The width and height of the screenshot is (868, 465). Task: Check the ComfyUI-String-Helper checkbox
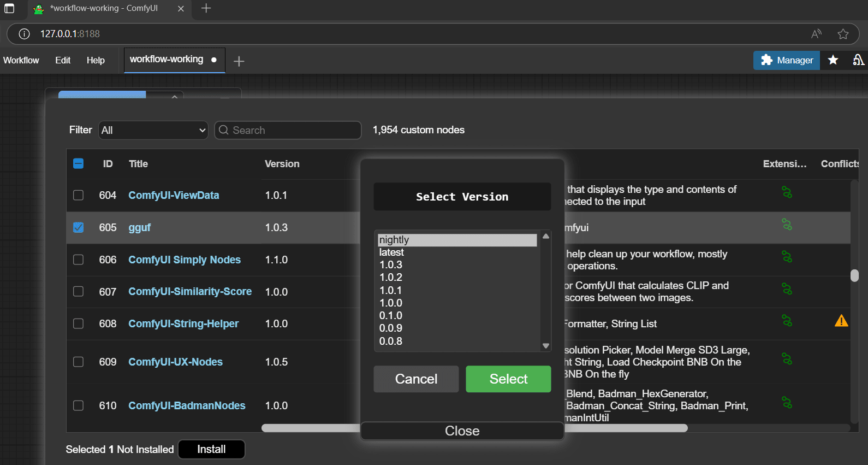pos(79,323)
